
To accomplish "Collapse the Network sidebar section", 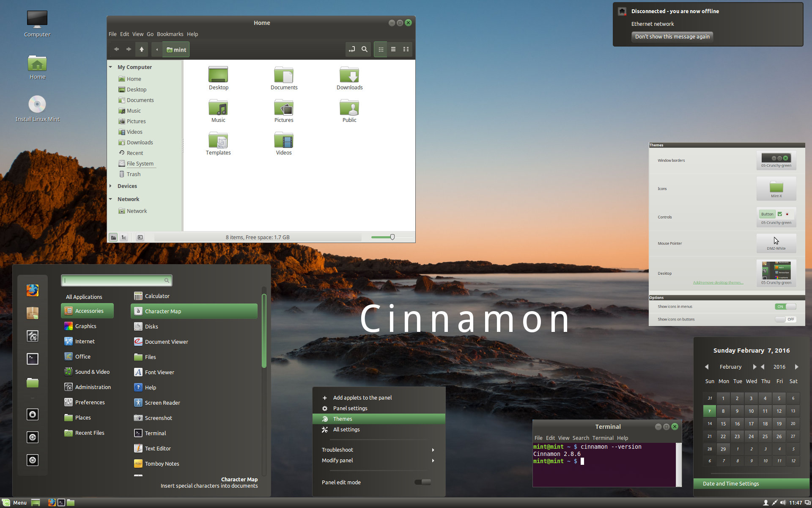I will coord(111,199).
